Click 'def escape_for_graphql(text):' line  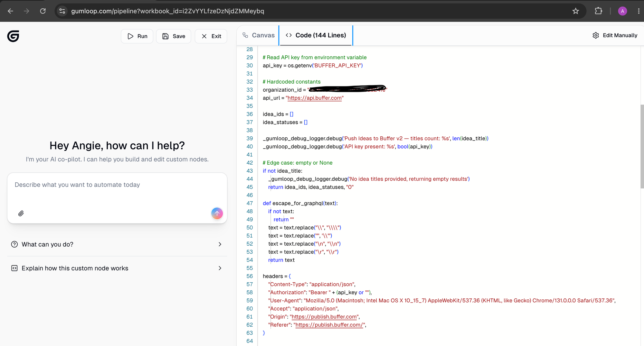300,203
